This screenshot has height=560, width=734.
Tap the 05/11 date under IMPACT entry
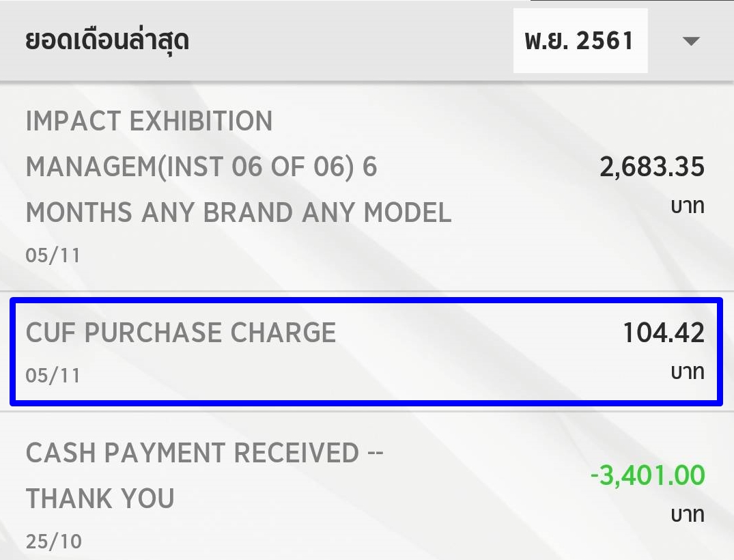(x=53, y=255)
